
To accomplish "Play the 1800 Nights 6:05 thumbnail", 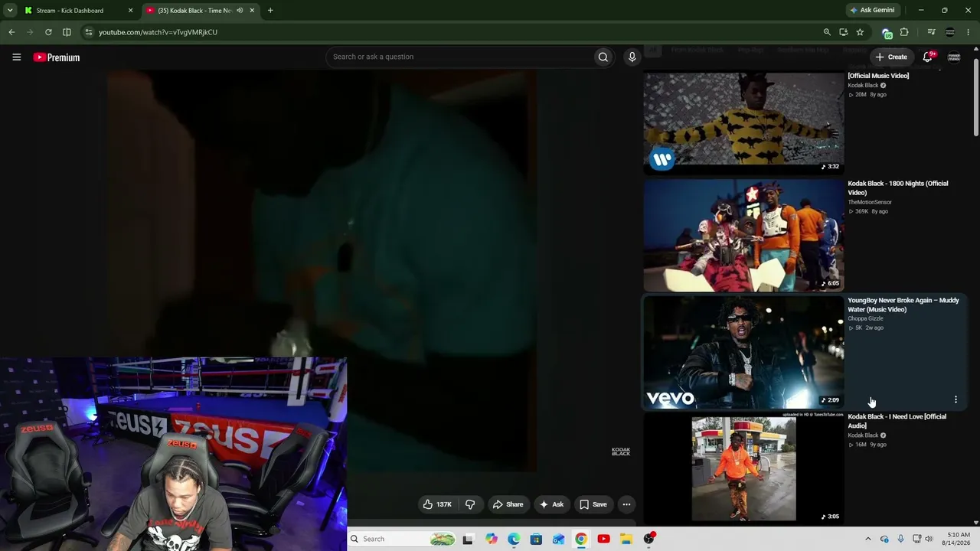I will click(743, 235).
